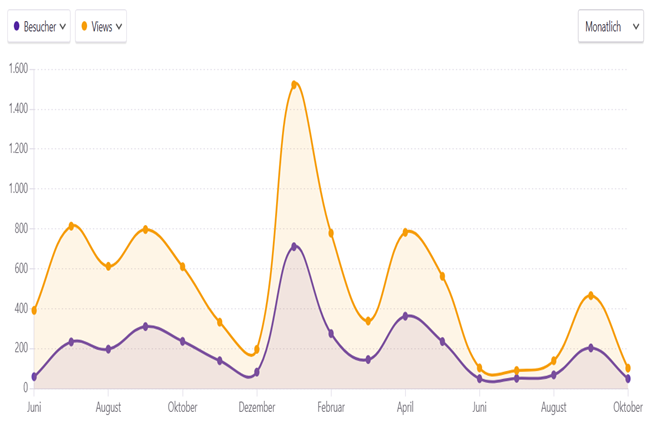Click the orange dot beside Views
The image size is (655, 433).
pos(84,27)
